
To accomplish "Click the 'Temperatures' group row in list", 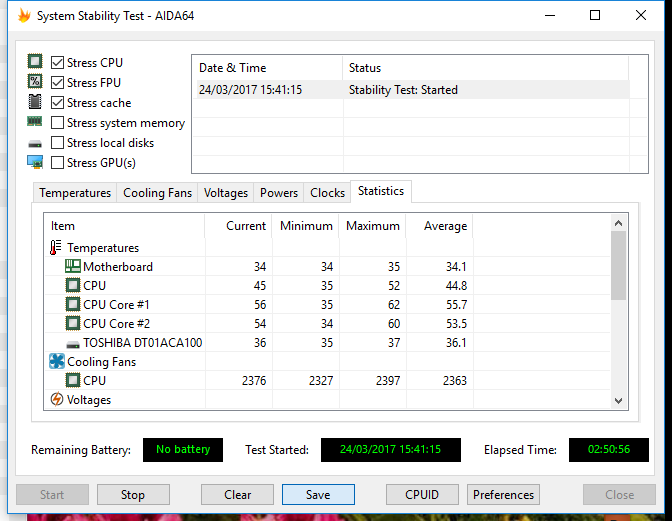I will (x=103, y=248).
